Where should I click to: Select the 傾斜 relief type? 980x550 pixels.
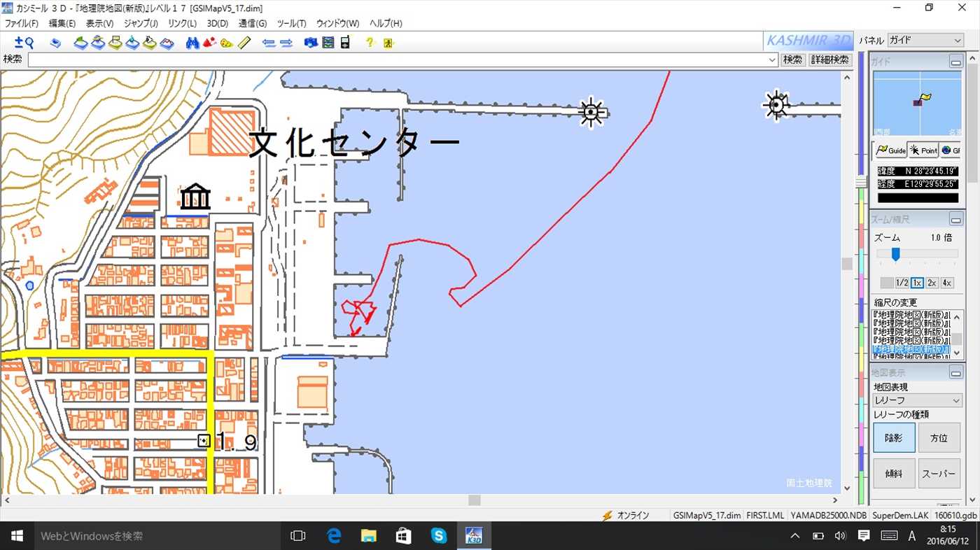(894, 474)
